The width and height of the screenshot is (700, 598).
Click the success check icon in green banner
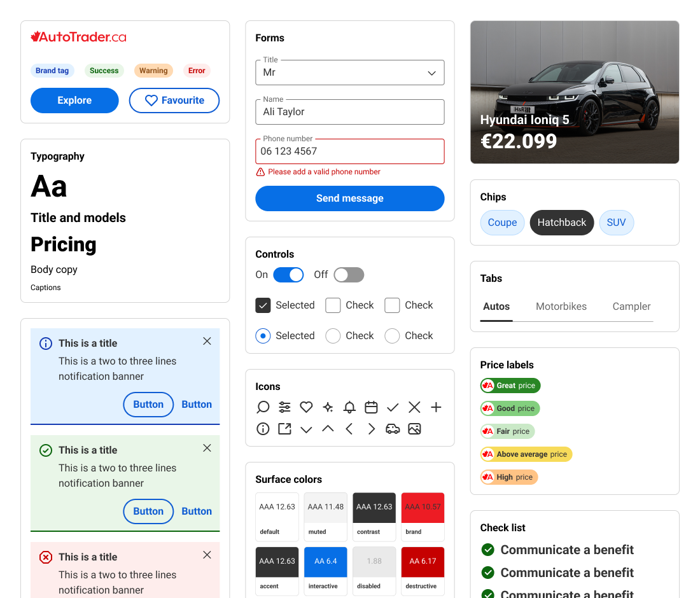point(46,450)
